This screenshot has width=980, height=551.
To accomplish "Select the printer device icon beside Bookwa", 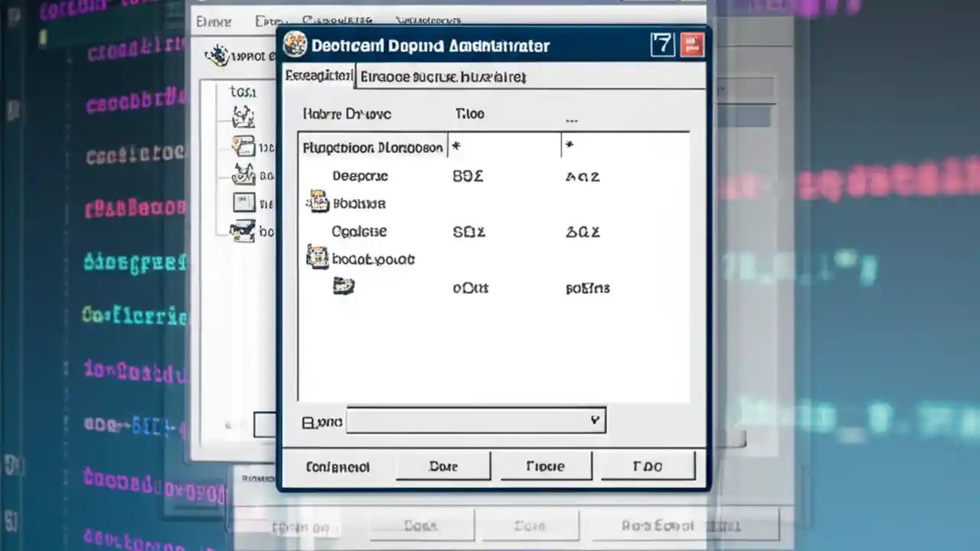I will pos(317,202).
